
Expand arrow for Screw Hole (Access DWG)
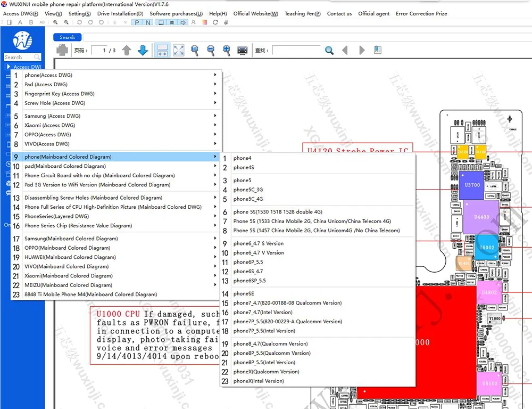[x=215, y=103]
